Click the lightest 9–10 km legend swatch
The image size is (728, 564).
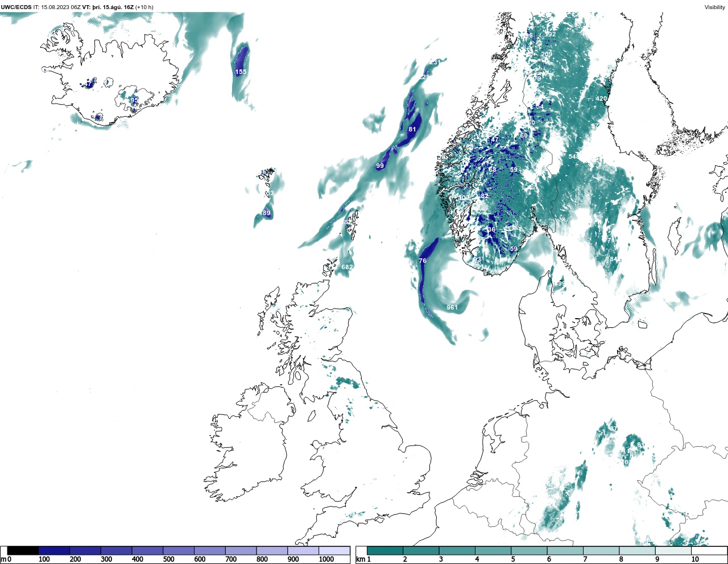(x=673, y=550)
